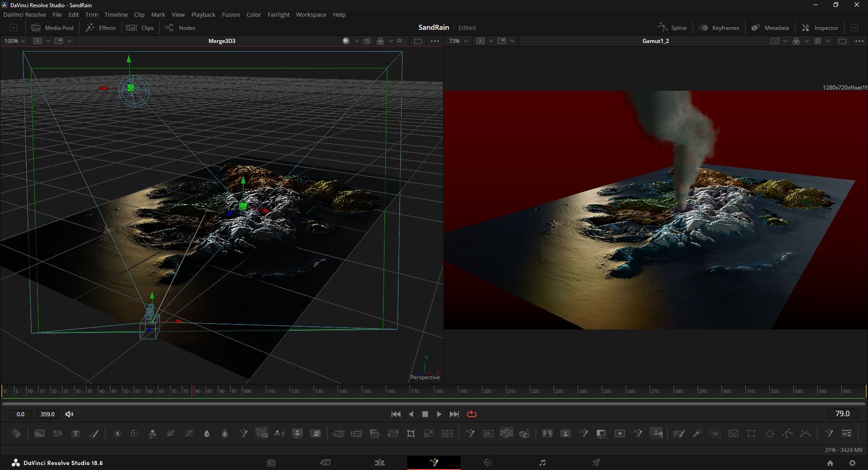This screenshot has width=868, height=470.
Task: Open Project Settings gear icon
Action: point(852,463)
